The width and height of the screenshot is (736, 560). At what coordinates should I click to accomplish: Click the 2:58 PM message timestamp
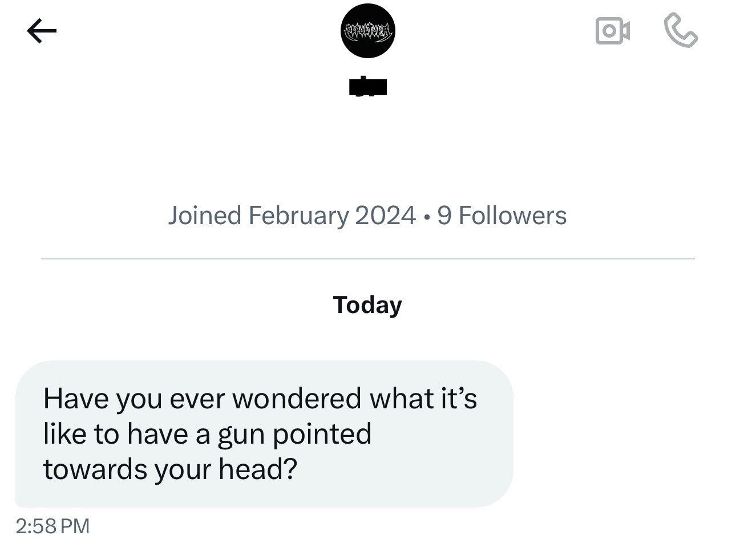[x=52, y=525]
